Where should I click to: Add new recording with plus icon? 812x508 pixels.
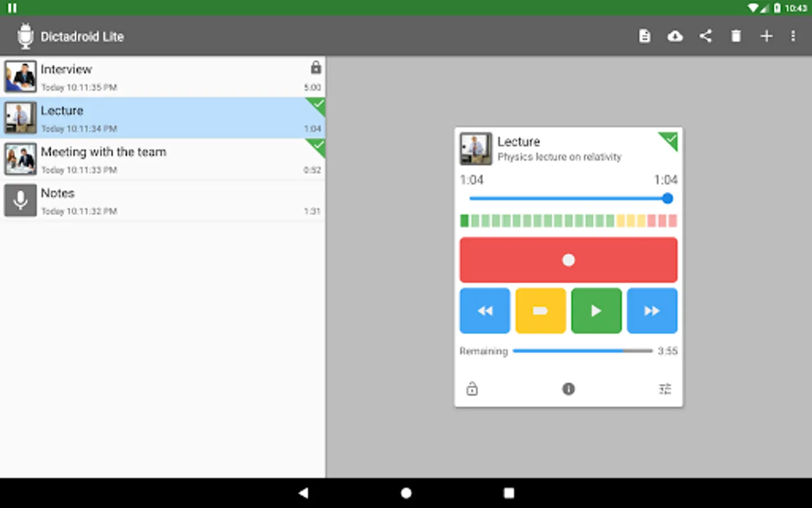pos(766,36)
